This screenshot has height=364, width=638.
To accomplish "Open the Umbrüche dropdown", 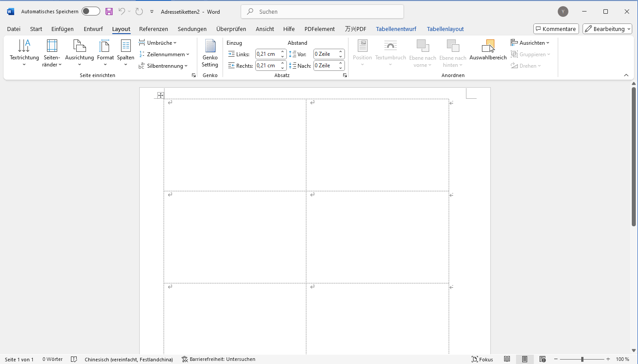I will 158,43.
